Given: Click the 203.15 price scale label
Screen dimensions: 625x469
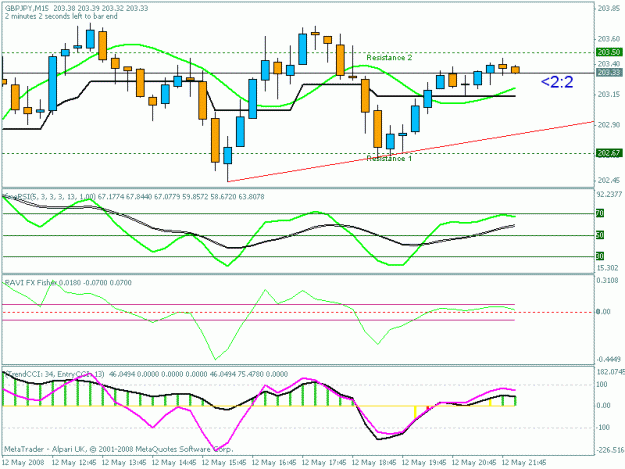Looking at the screenshot, I should (x=609, y=94).
